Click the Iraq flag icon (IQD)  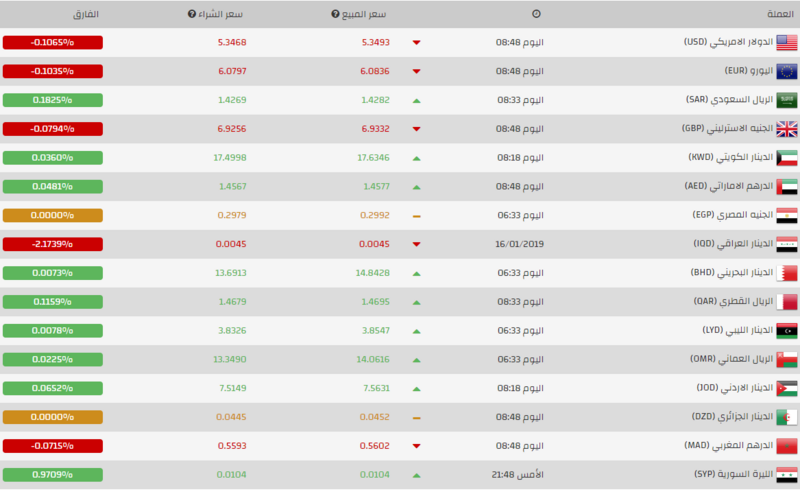tap(787, 244)
